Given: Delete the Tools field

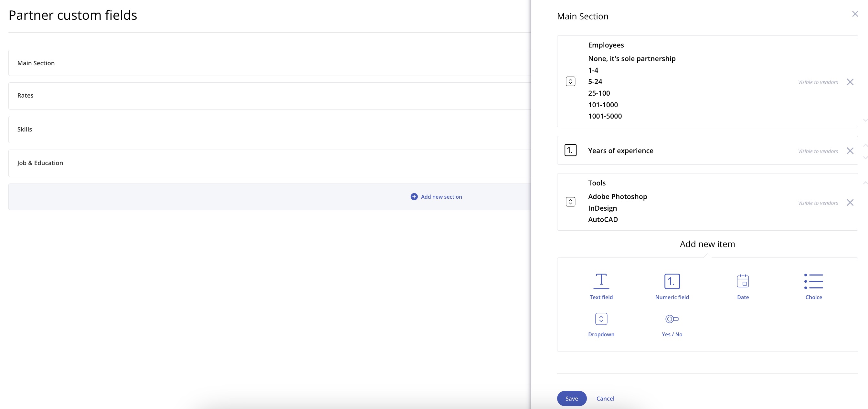Looking at the screenshot, I should pos(850,203).
